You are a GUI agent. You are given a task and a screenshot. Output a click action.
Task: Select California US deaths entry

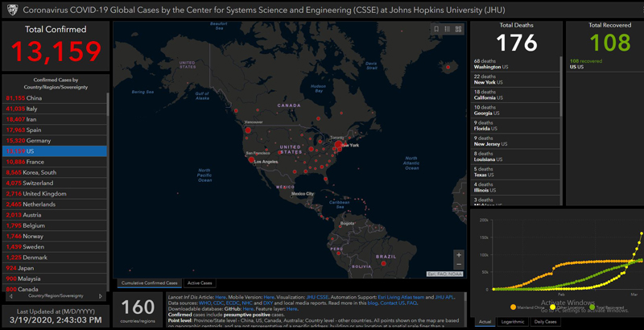point(515,95)
